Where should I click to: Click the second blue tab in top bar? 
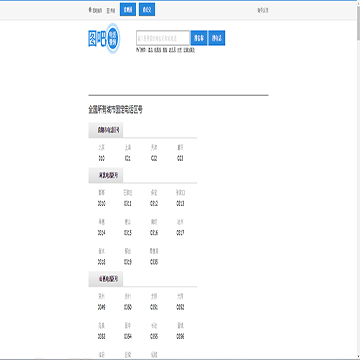pos(147,10)
